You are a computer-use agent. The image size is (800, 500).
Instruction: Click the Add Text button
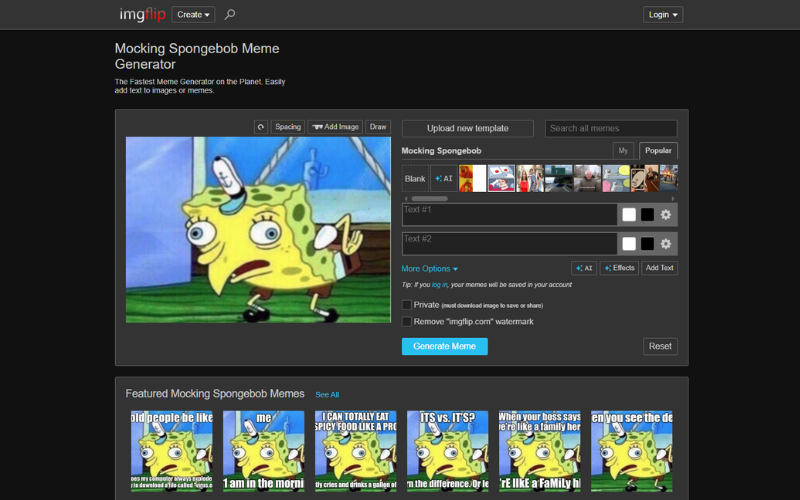660,268
